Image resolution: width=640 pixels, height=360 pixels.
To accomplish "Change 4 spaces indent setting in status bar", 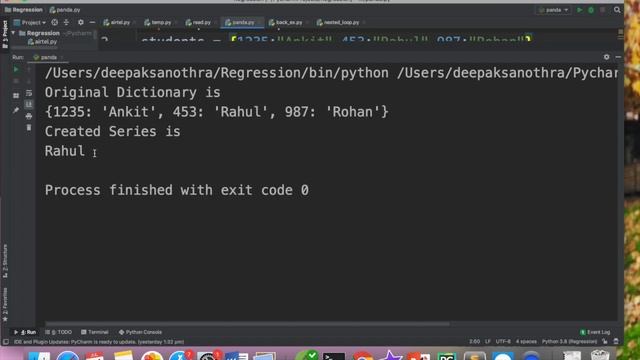I will click(526, 342).
